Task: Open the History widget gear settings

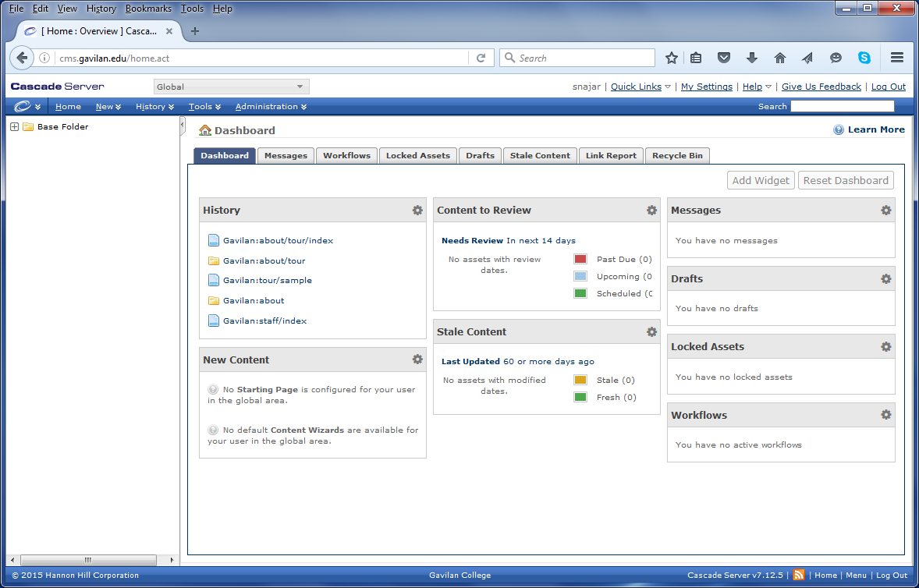Action: tap(417, 211)
